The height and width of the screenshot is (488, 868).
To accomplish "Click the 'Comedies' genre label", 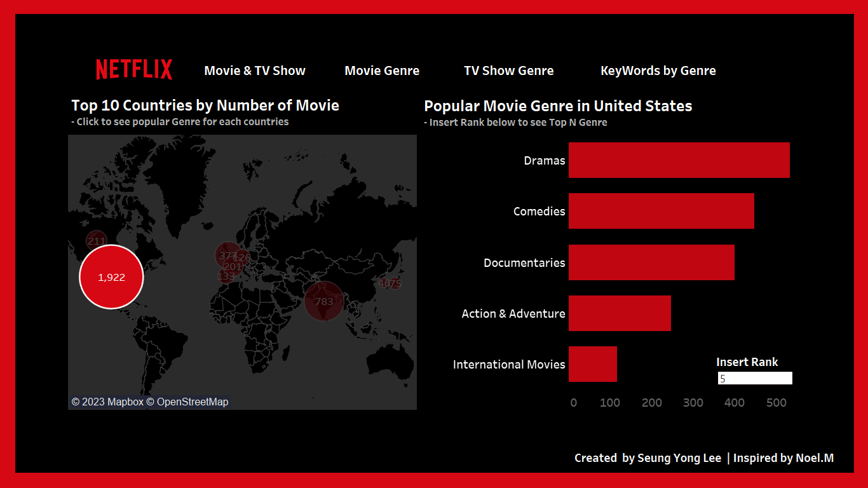I will coord(539,212).
